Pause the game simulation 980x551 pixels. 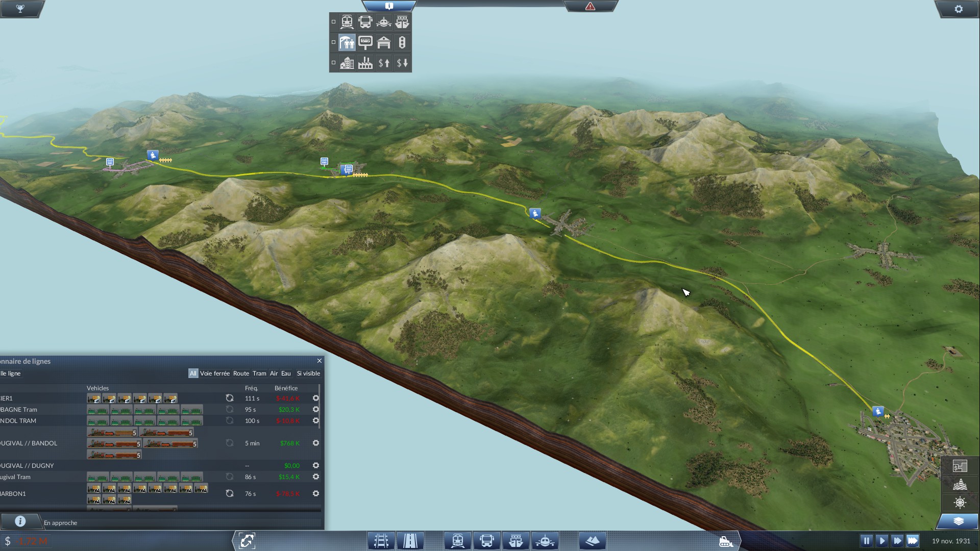[866, 541]
